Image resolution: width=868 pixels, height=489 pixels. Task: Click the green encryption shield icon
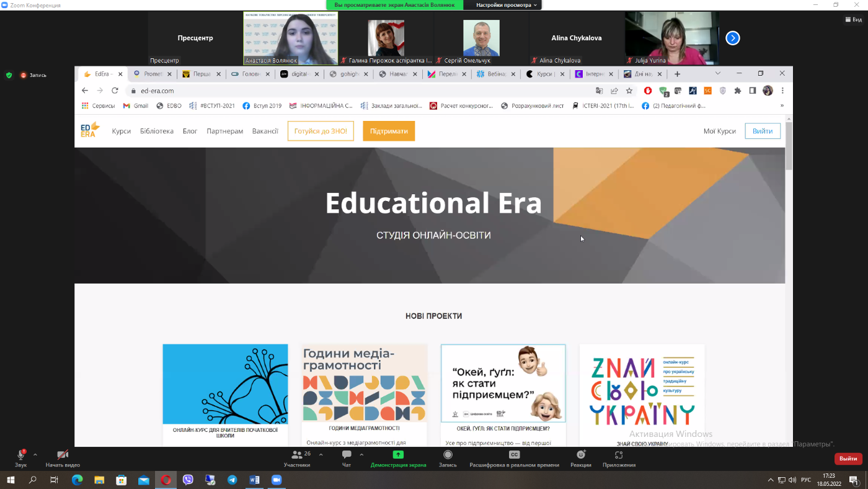click(x=9, y=75)
